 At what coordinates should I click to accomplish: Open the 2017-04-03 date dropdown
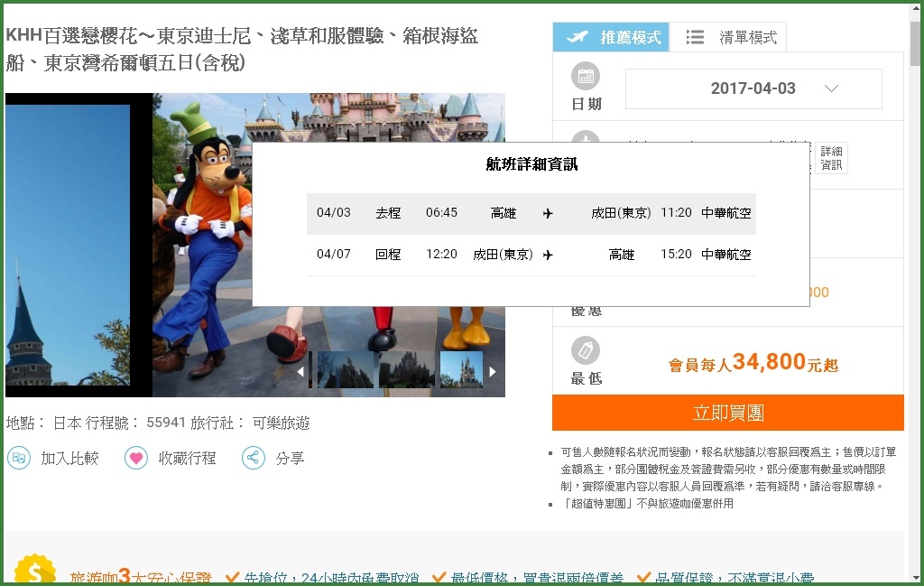pos(753,88)
